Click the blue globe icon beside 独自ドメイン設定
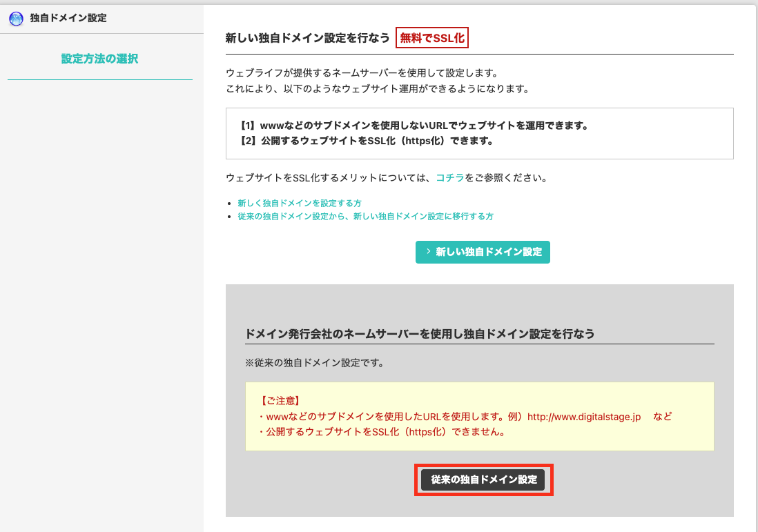 click(16, 19)
